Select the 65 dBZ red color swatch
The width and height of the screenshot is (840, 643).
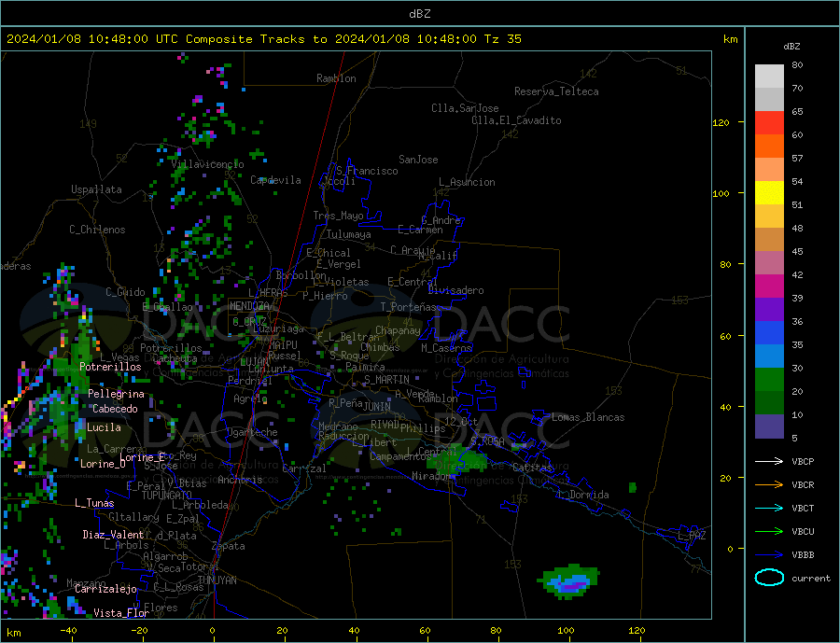pos(769,122)
